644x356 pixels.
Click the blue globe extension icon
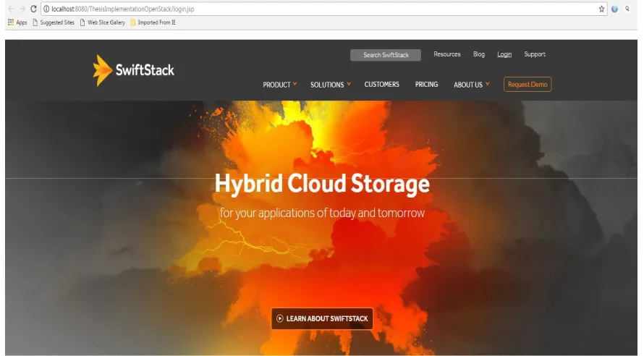614,9
